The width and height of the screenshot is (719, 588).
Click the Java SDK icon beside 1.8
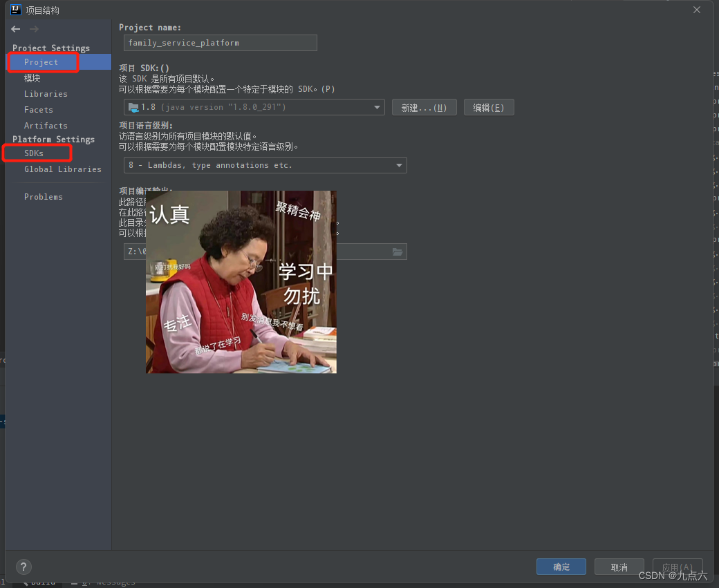[x=135, y=107]
